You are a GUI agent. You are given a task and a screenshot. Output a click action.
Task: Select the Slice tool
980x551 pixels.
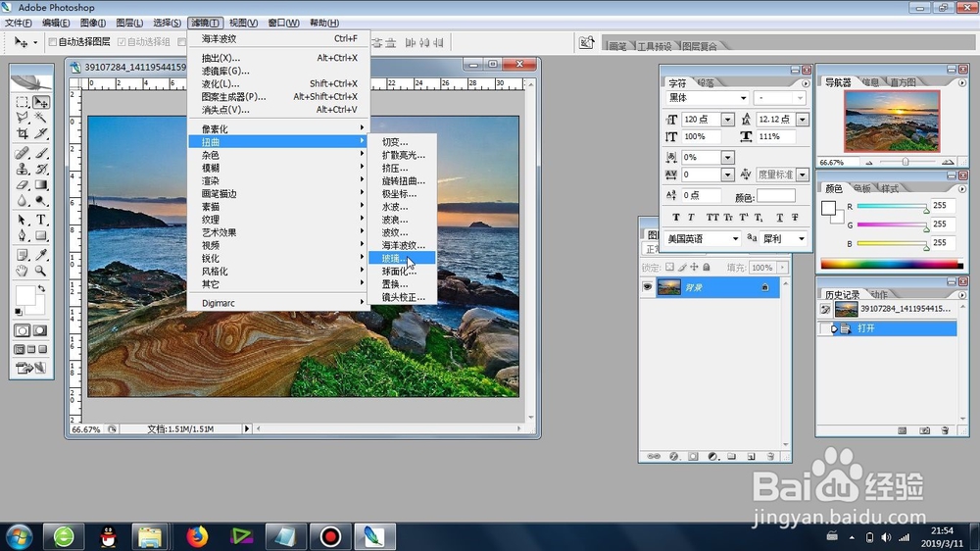tap(41, 133)
